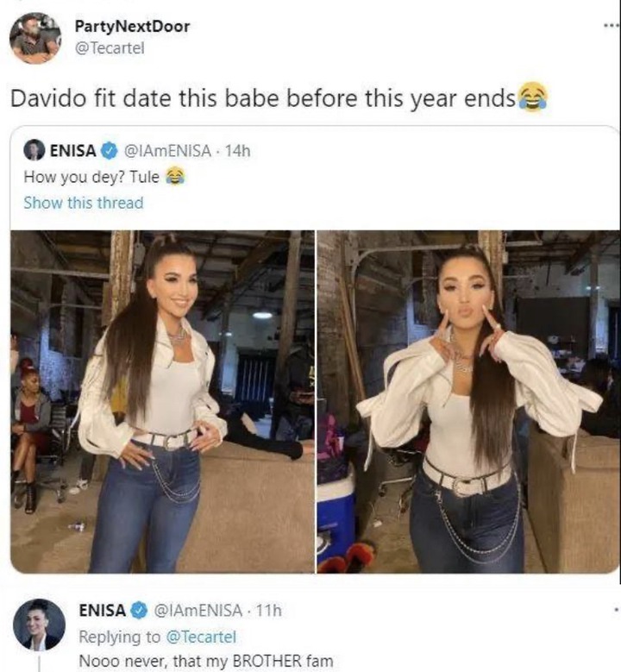
Task: Open the @IAmENISA handle in the reply
Action: point(198,610)
